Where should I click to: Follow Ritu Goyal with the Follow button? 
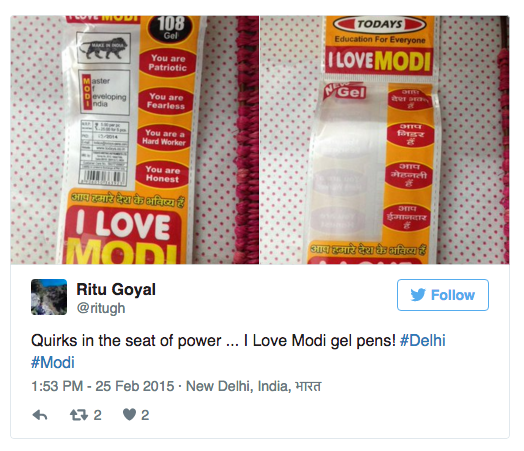[x=443, y=295]
